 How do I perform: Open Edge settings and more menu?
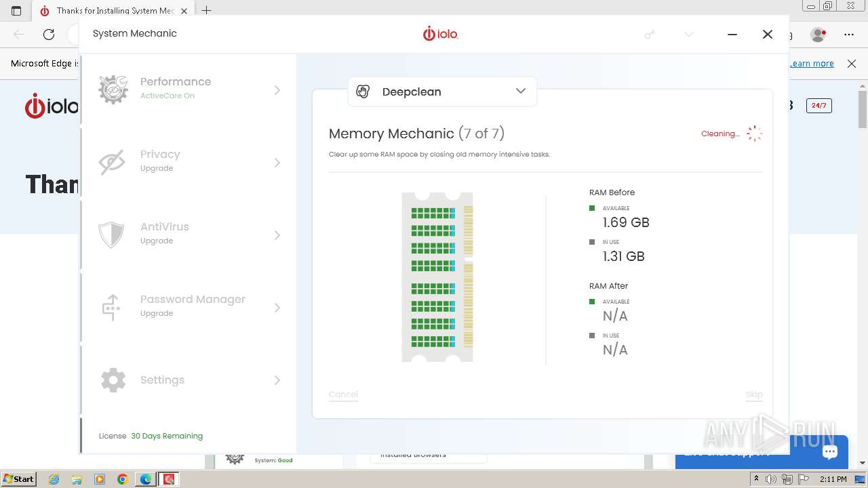pyautogui.click(x=849, y=34)
